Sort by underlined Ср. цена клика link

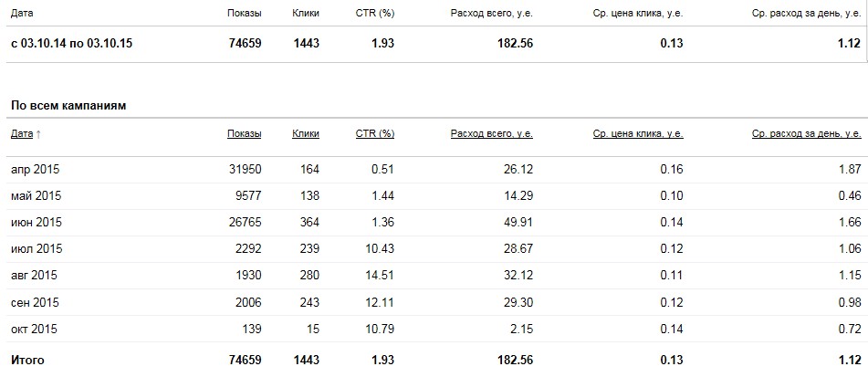(637, 133)
